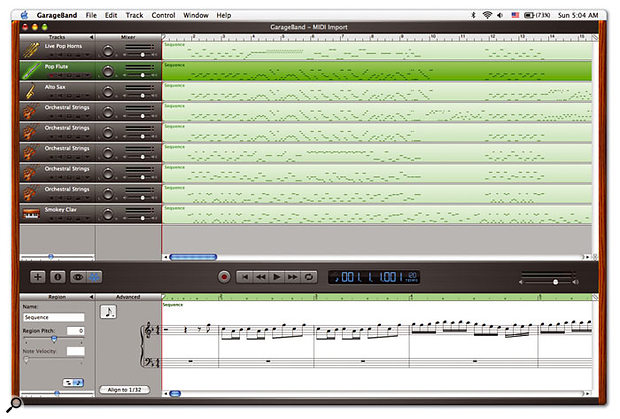Open the Loop Browser button

[x=94, y=277]
